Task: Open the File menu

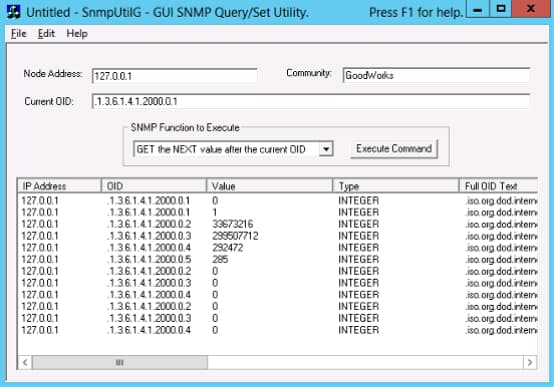Action: point(19,34)
